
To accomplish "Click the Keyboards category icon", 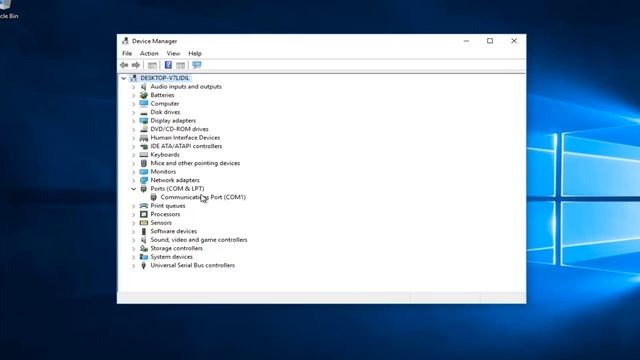I will [x=144, y=155].
